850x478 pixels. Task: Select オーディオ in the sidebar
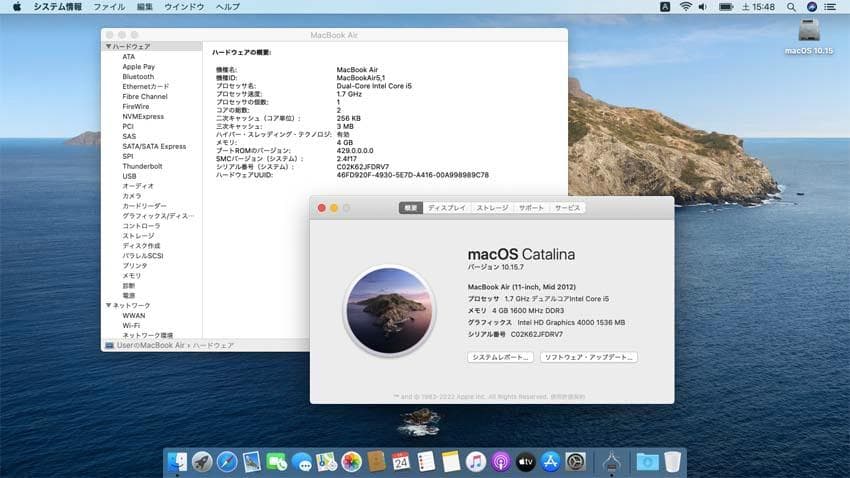click(138, 186)
